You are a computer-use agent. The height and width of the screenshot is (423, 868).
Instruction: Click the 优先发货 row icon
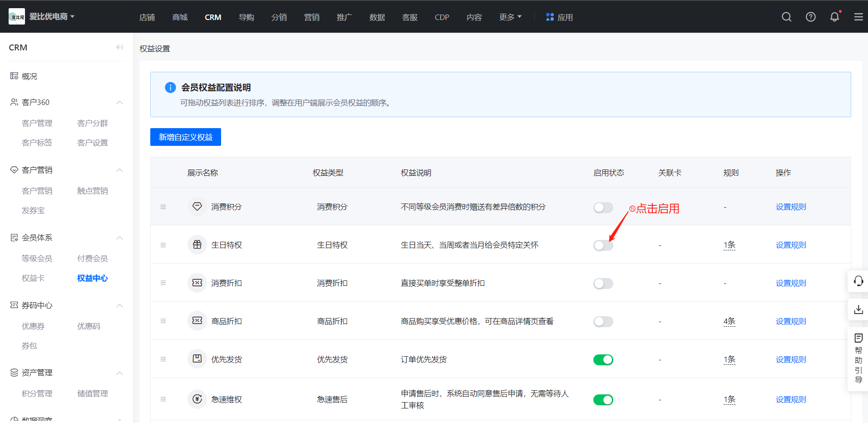[197, 359]
